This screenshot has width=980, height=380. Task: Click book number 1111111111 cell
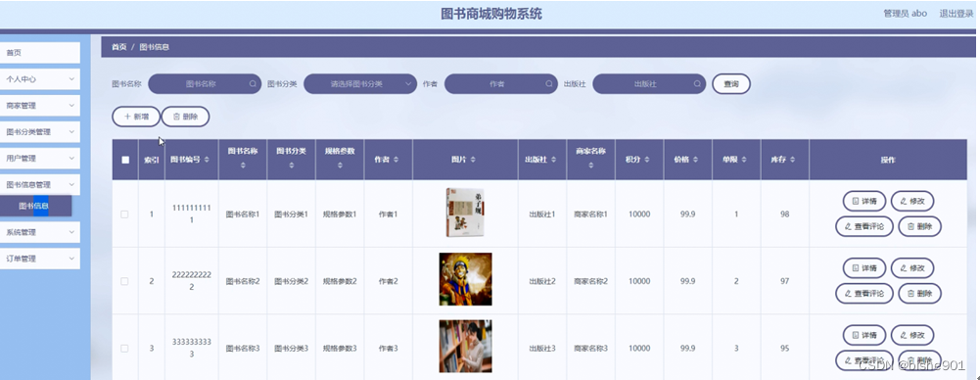tap(191, 214)
